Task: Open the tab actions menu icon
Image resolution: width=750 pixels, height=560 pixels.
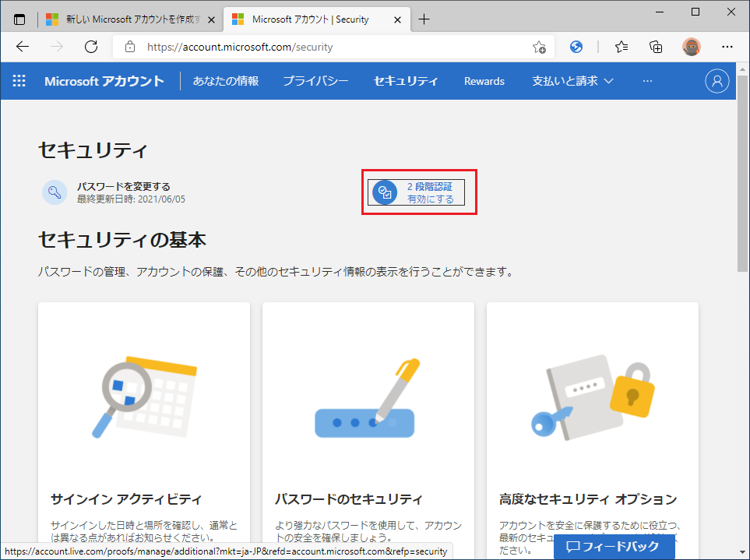Action: coord(19,19)
